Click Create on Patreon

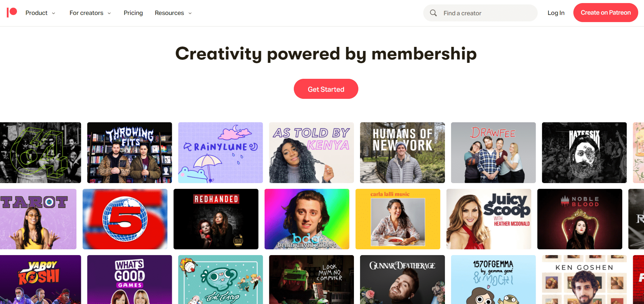(x=605, y=13)
